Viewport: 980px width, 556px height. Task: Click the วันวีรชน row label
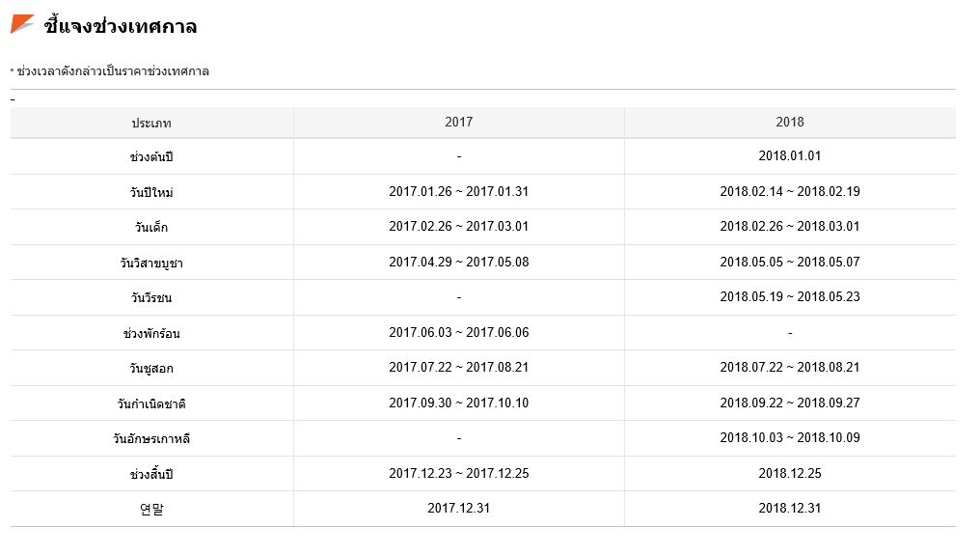pyautogui.click(x=151, y=297)
